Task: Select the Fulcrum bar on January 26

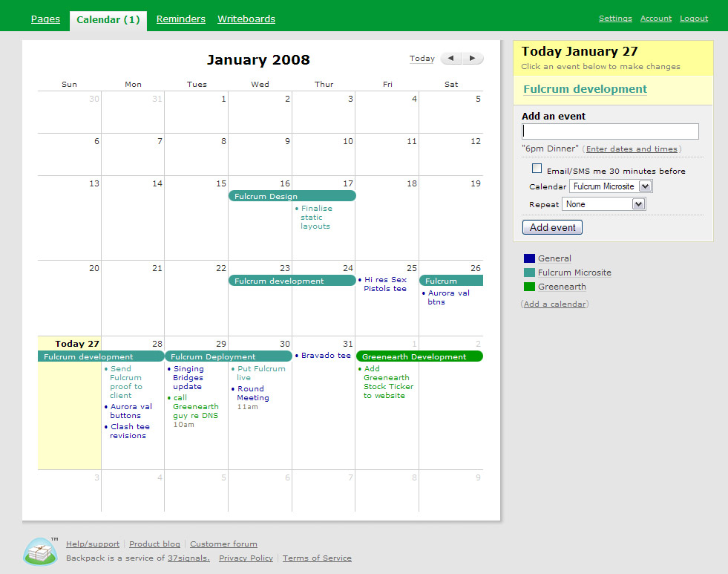Action: 451,281
